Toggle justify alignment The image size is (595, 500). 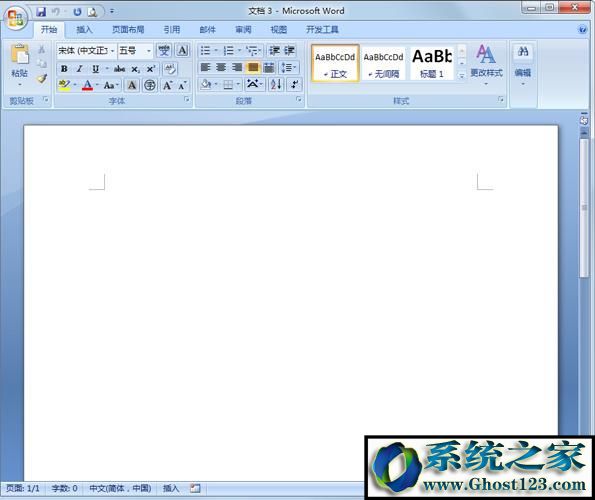pos(253,68)
